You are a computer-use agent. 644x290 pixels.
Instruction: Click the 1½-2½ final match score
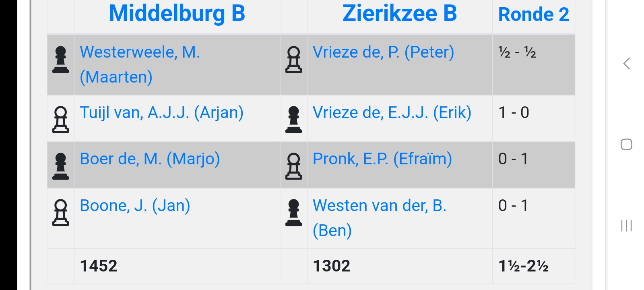(523, 266)
